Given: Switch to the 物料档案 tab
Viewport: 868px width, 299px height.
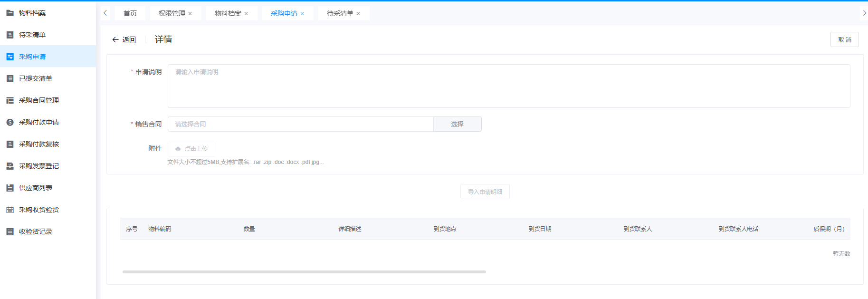Looking at the screenshot, I should point(228,13).
